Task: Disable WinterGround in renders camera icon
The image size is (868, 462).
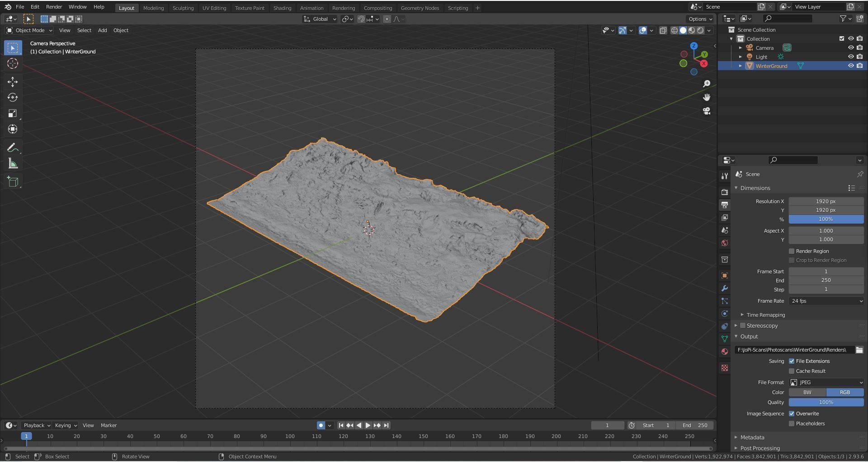Action: coord(859,66)
